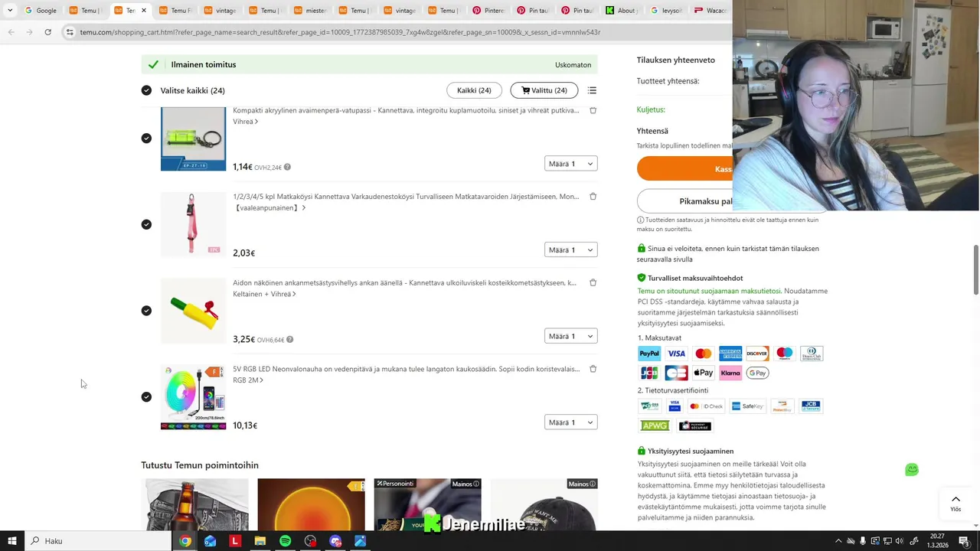
Task: Click the Haku taskbar search box
Action: 97,541
